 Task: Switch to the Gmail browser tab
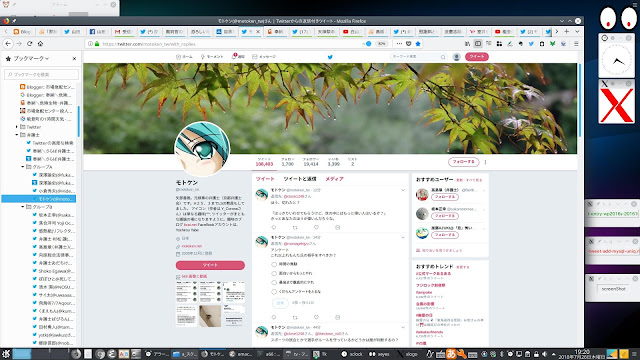click(124, 31)
